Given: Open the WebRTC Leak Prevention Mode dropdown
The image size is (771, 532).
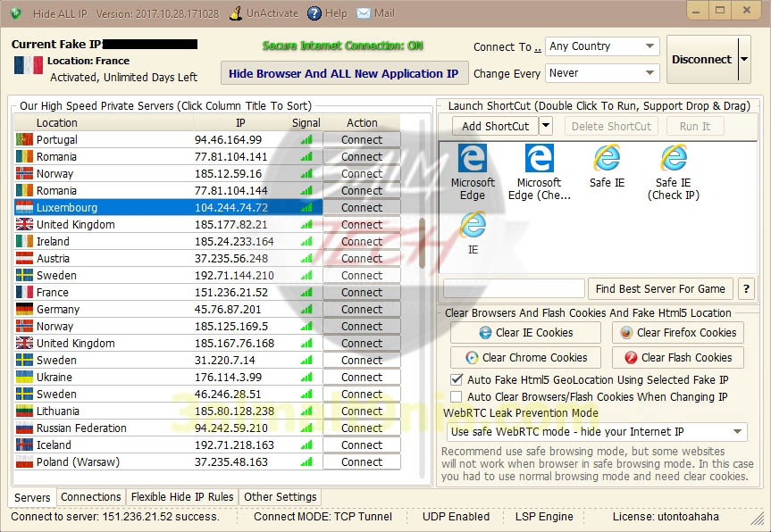Looking at the screenshot, I should [x=597, y=432].
